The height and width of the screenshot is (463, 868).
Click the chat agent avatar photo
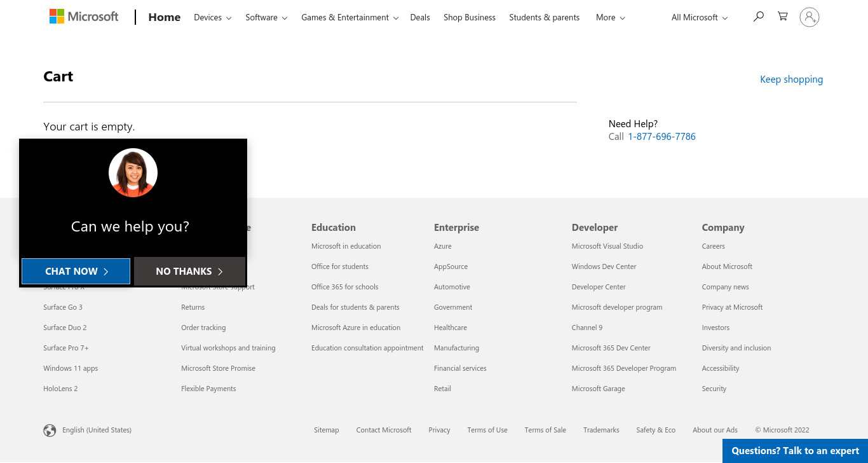coord(133,172)
